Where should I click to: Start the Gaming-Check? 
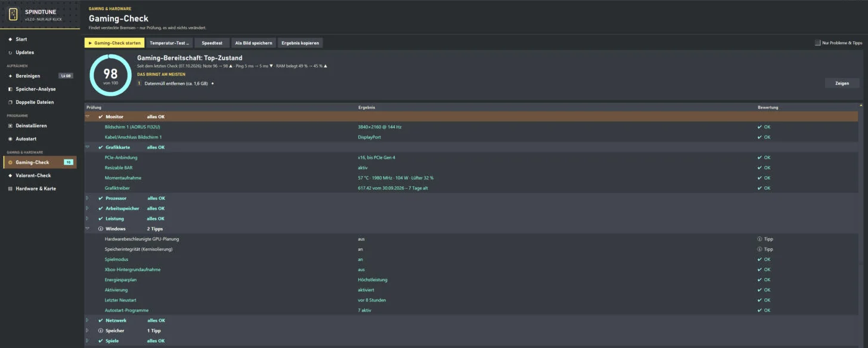coord(114,43)
